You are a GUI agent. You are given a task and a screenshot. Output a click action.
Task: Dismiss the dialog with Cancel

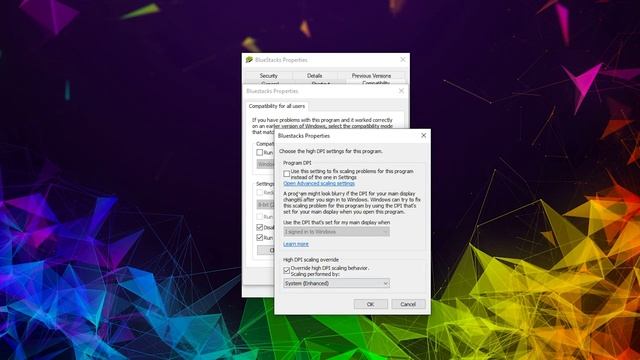408,304
